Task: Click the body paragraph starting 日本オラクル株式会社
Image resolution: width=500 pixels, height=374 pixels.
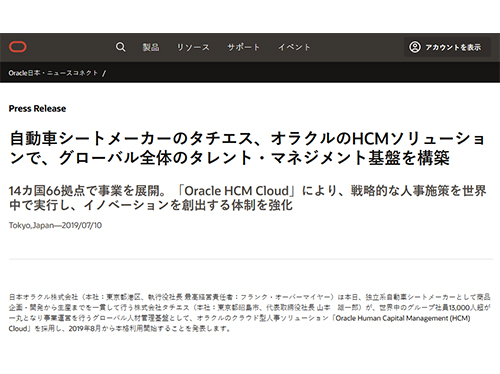Action: click(250, 313)
